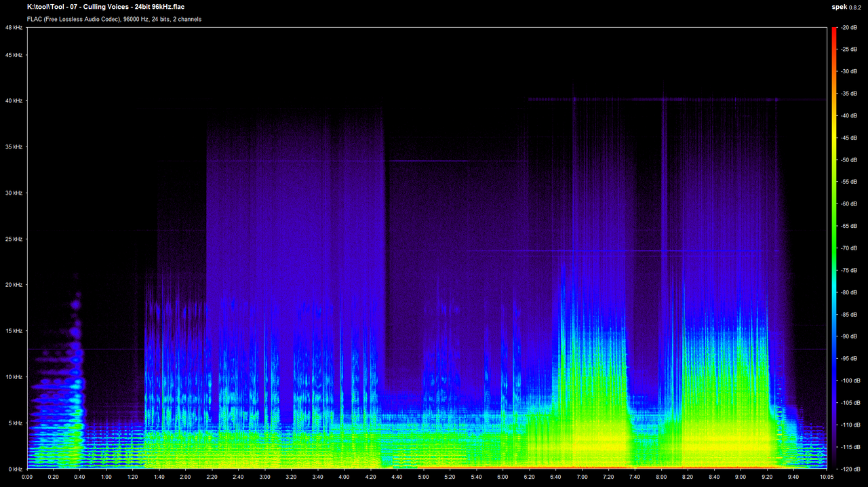
Task: Click the 5:20 time label
Action: click(x=450, y=478)
